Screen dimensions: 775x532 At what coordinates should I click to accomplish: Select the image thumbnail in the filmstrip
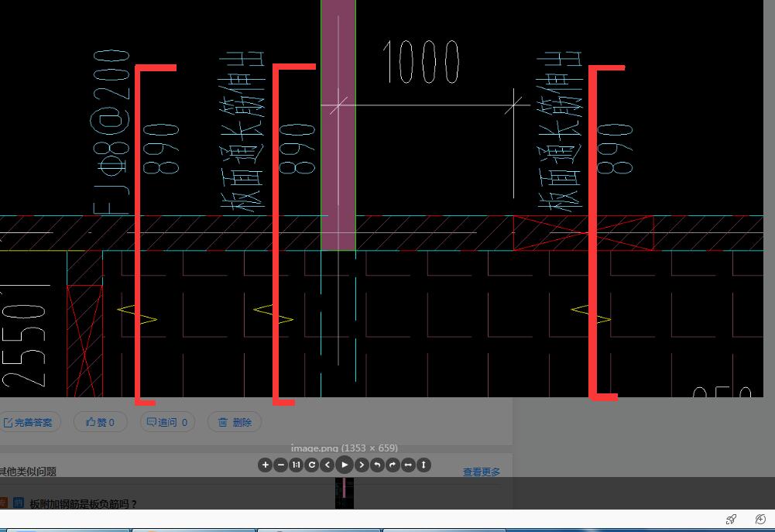pyautogui.click(x=345, y=493)
